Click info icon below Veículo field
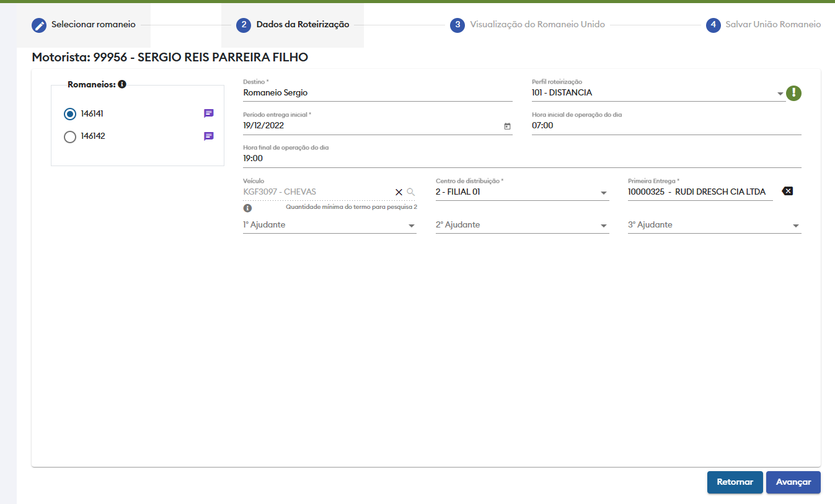This screenshot has width=835, height=504. click(248, 208)
